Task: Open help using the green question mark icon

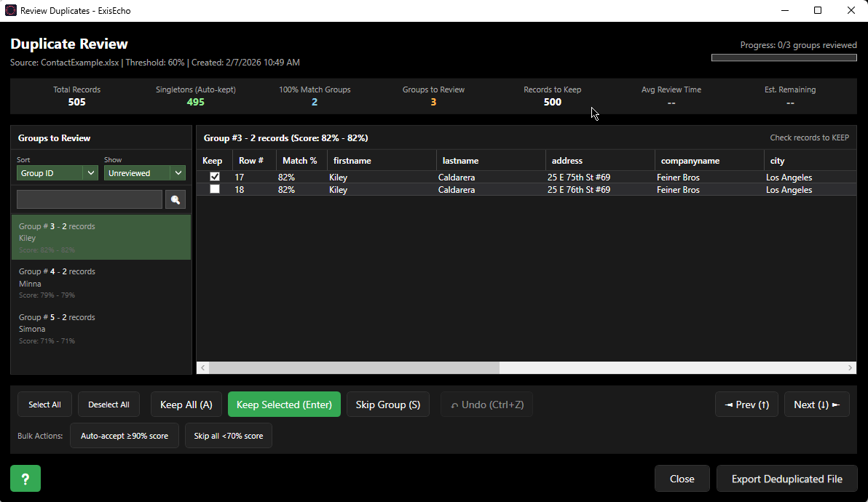Action: pyautogui.click(x=25, y=478)
